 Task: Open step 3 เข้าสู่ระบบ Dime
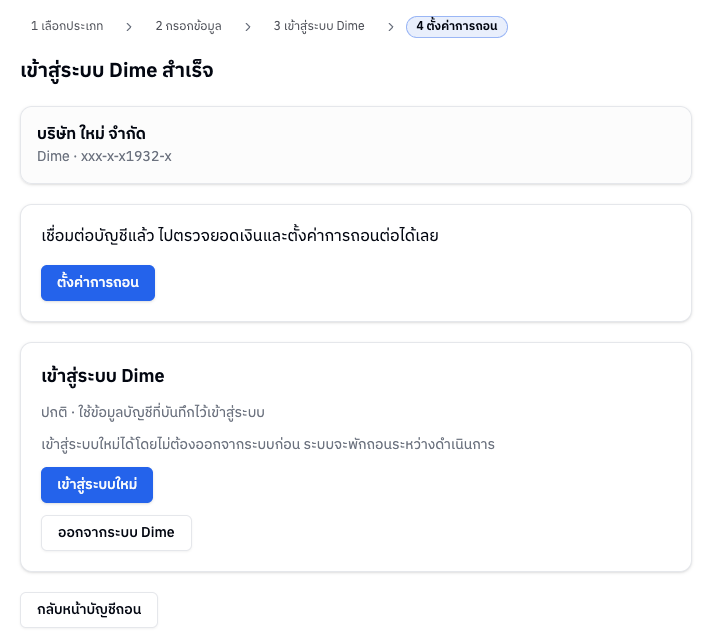(x=319, y=26)
